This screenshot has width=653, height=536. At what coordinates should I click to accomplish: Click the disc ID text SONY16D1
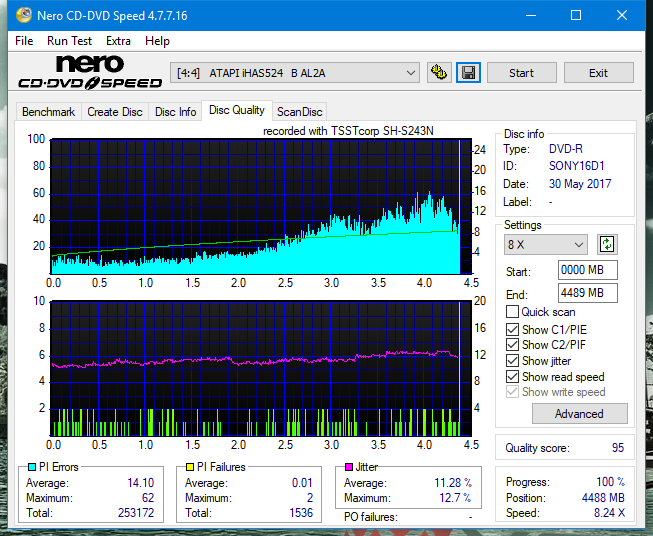pos(576,166)
